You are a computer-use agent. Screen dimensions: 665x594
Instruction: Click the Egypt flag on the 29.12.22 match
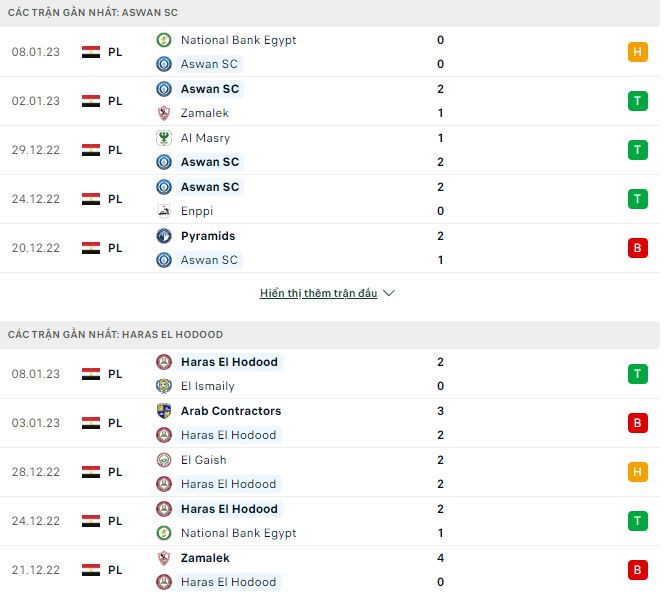[91, 150]
